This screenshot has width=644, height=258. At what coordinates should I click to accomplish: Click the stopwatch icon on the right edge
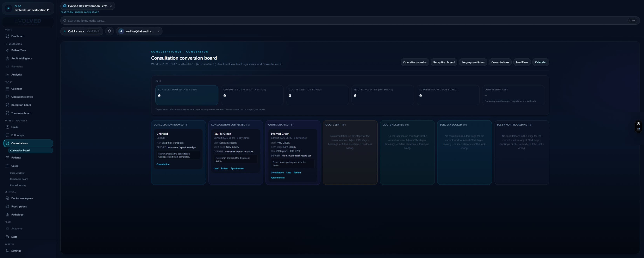[638, 124]
